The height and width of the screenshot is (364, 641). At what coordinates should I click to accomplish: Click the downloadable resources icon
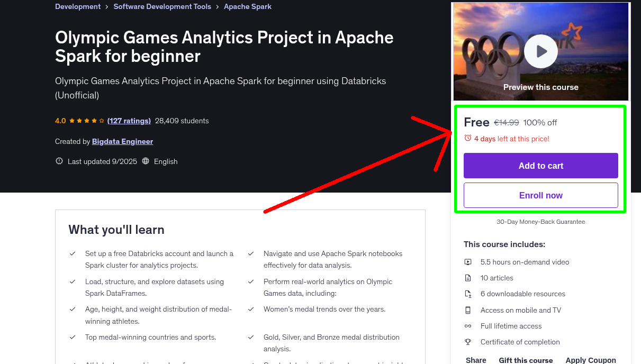468,294
